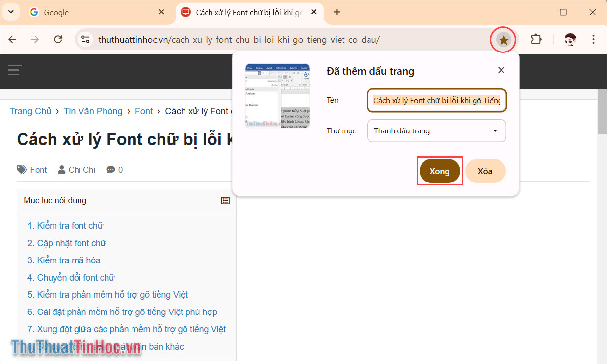Open site information icon in address bar
Screen dimensions: 607x364
[x=85, y=40]
